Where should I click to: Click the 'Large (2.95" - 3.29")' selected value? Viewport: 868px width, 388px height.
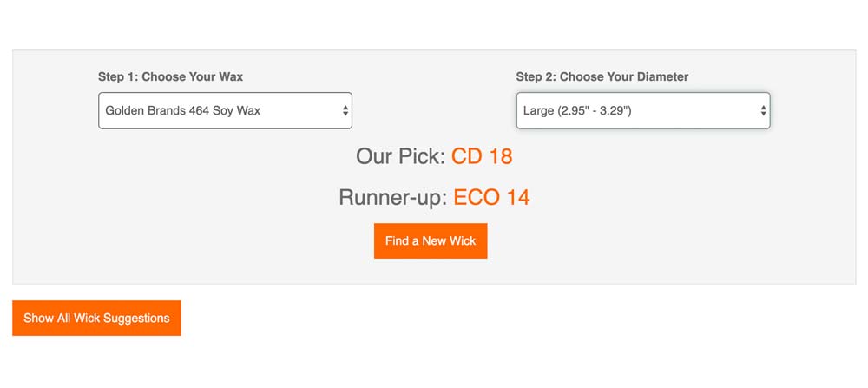tap(577, 111)
